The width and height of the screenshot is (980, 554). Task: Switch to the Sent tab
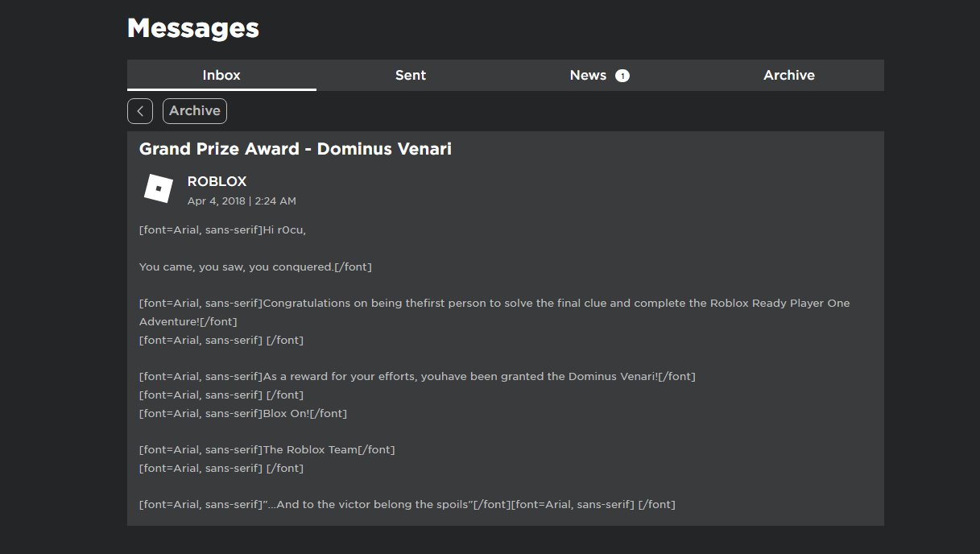[411, 75]
